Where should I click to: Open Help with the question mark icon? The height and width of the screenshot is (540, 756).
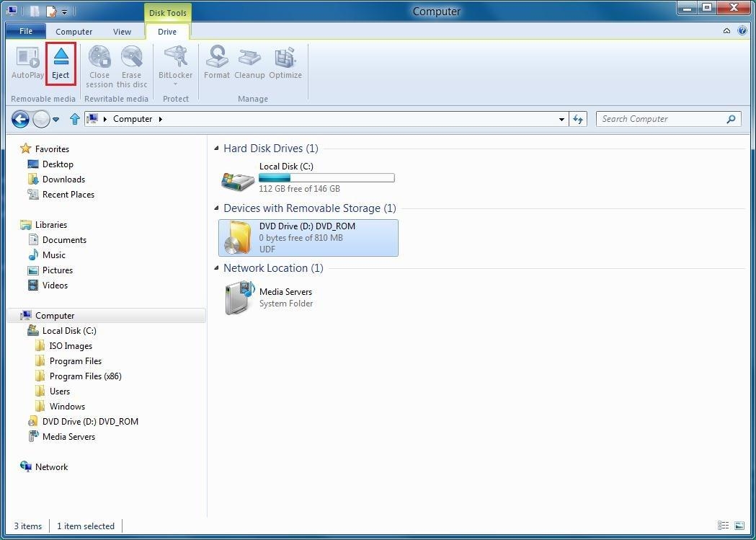coord(742,31)
